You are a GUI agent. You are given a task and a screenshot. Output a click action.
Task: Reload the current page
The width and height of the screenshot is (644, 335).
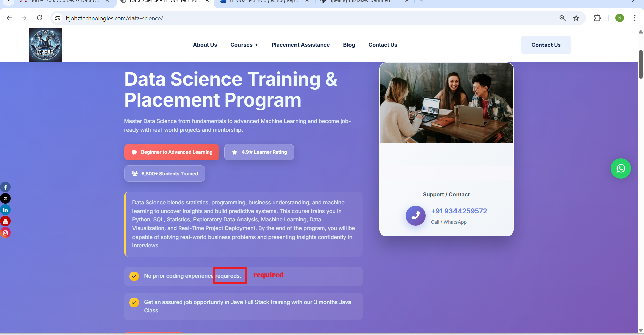coord(40,18)
